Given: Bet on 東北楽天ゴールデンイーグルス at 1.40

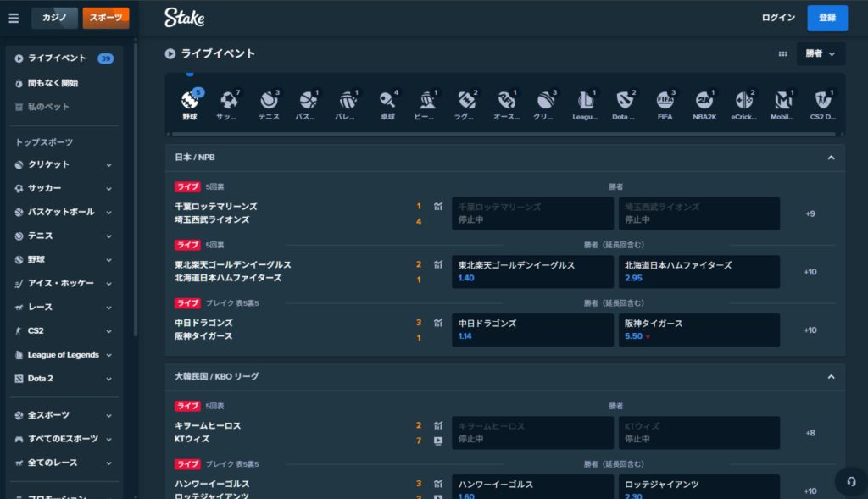Looking at the screenshot, I should 532,272.
